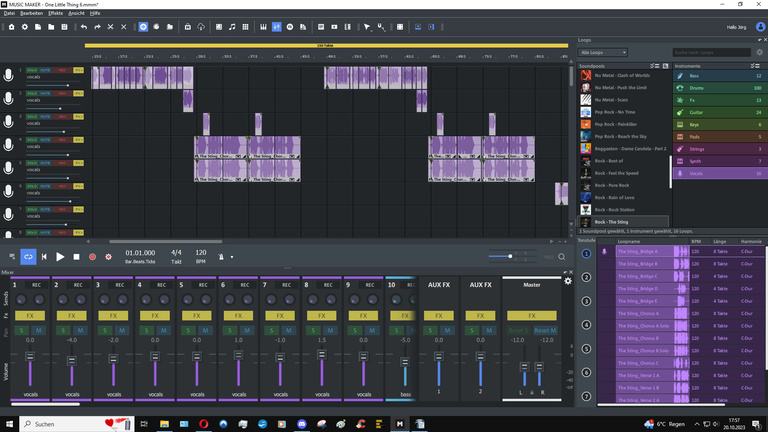This screenshot has height=432, width=768.
Task: Select the 'Rock - Pure Rock' soundpool
Action: click(612, 185)
